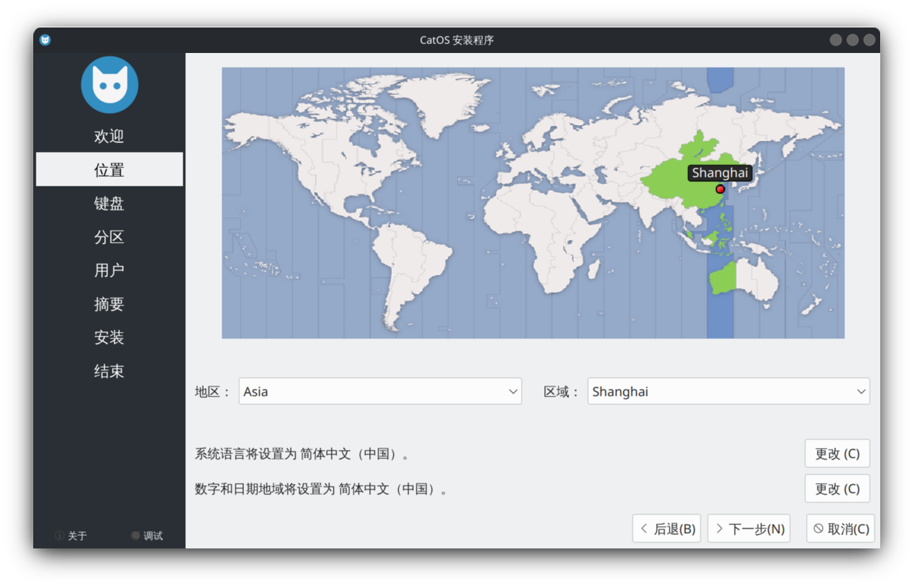The width and height of the screenshot is (914, 588).
Task: Click the small cat icon in title bar
Action: [45, 40]
